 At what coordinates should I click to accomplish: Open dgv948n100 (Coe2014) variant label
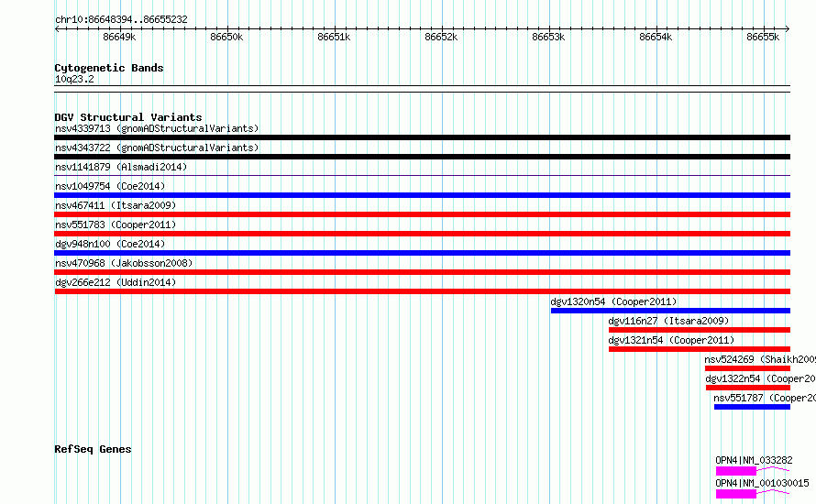coord(110,244)
